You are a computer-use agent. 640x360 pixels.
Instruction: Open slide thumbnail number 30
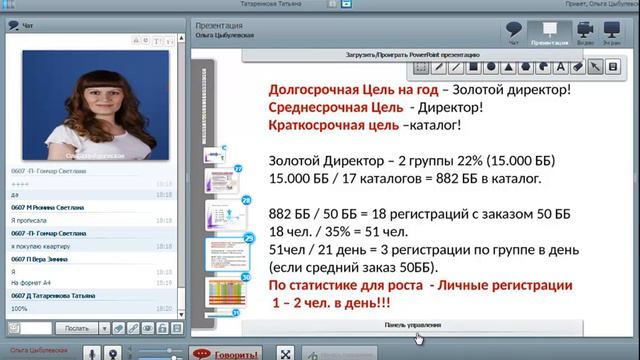226,292
